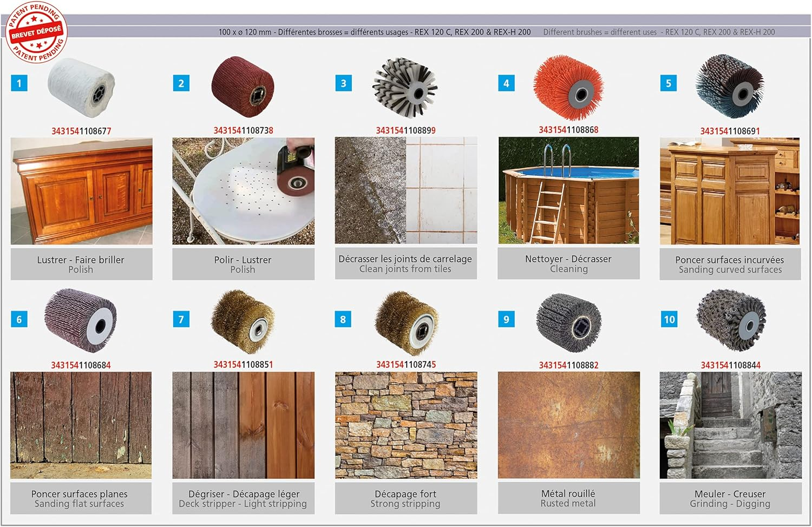Viewport: 812px width, 527px height.
Task: Click the white polishing brush number 1
Action: pyautogui.click(x=81, y=87)
